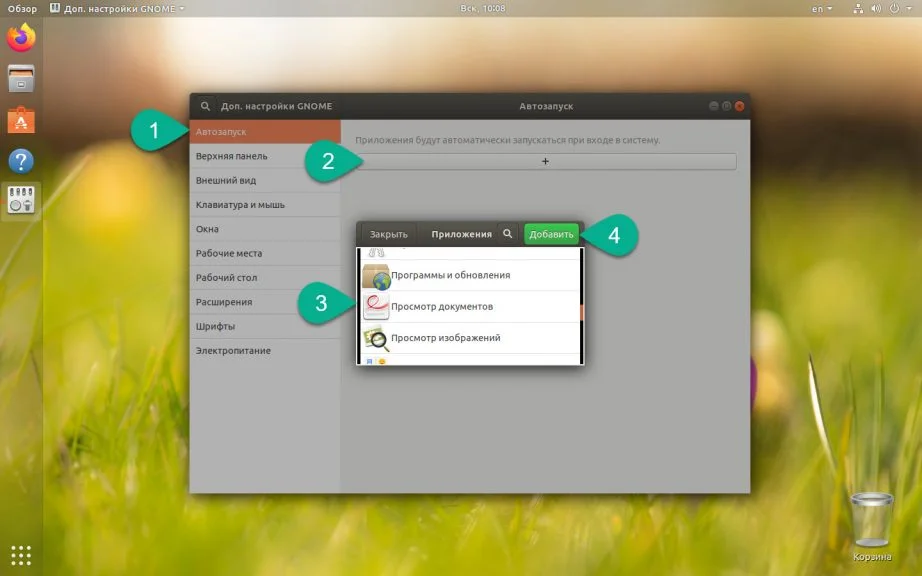Image resolution: width=922 pixels, height=576 pixels.
Task: Open the Шрифты section
Action: [x=265, y=326]
